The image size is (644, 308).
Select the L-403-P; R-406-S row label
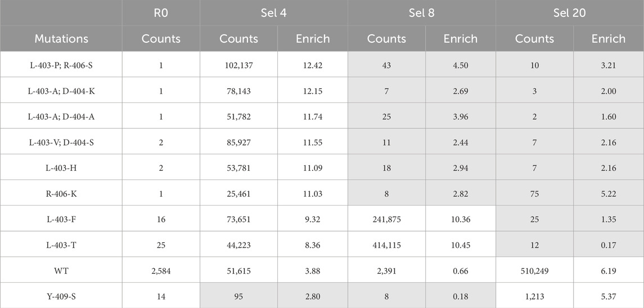(x=61, y=65)
